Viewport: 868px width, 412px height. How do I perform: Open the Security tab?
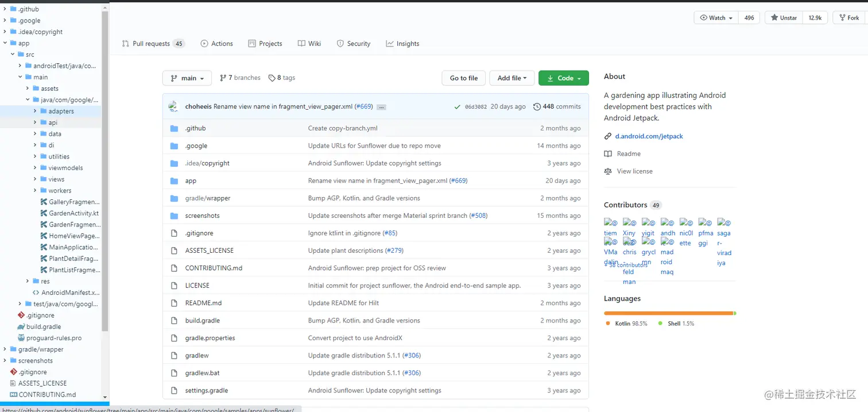coord(354,44)
